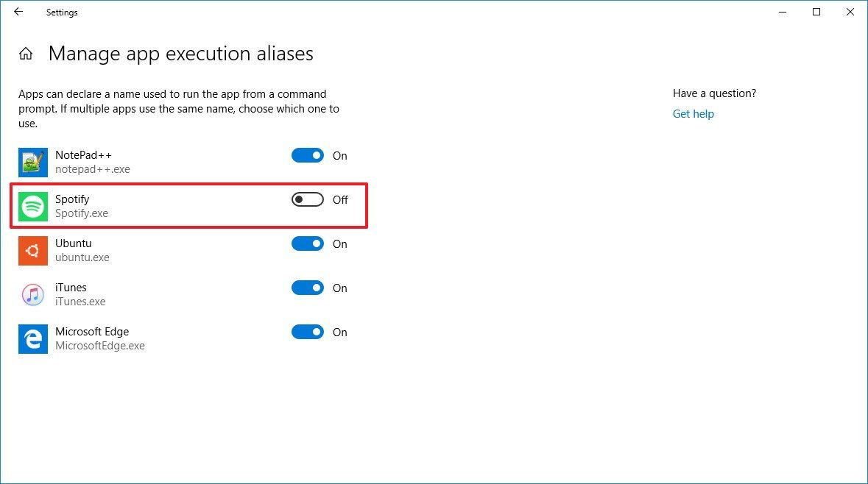The width and height of the screenshot is (868, 484).
Task: Click the Ubuntu orange logo icon
Action: tap(33, 249)
